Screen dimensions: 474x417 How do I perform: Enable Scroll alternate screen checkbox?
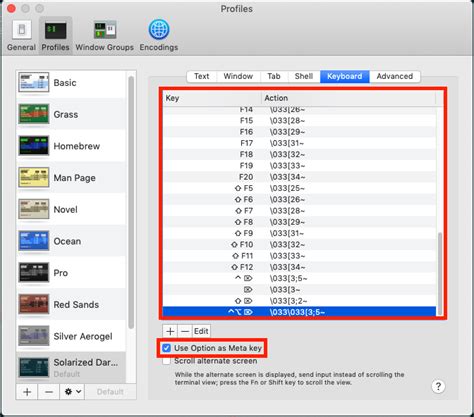point(166,361)
